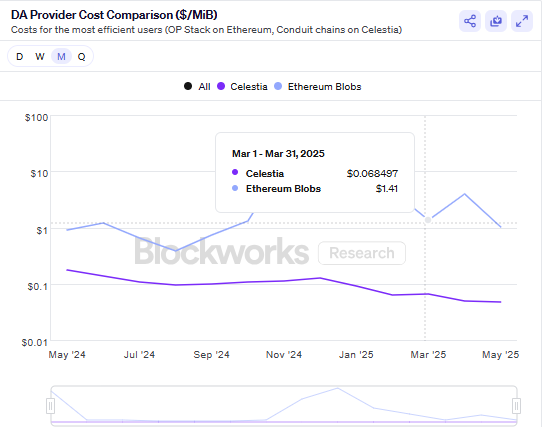Click the tooltip Celestia value $0.068497
This screenshot has width=544, height=427.
point(372,173)
